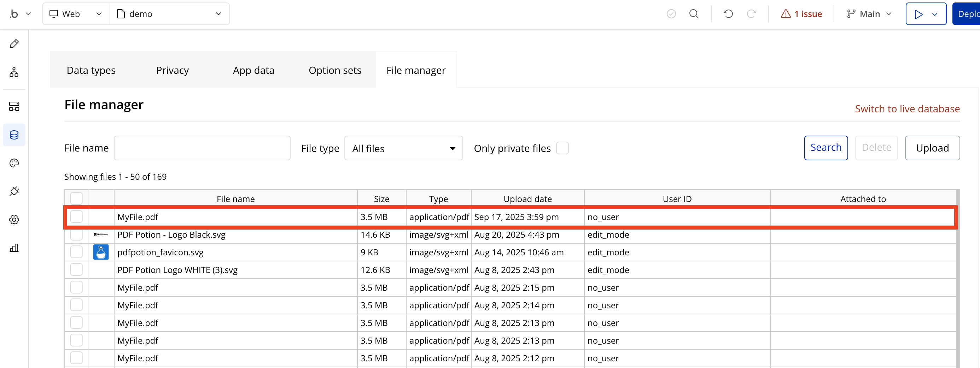Viewport: 980px width, 368px height.
Task: Switch to the Option sets tab
Action: tap(335, 70)
